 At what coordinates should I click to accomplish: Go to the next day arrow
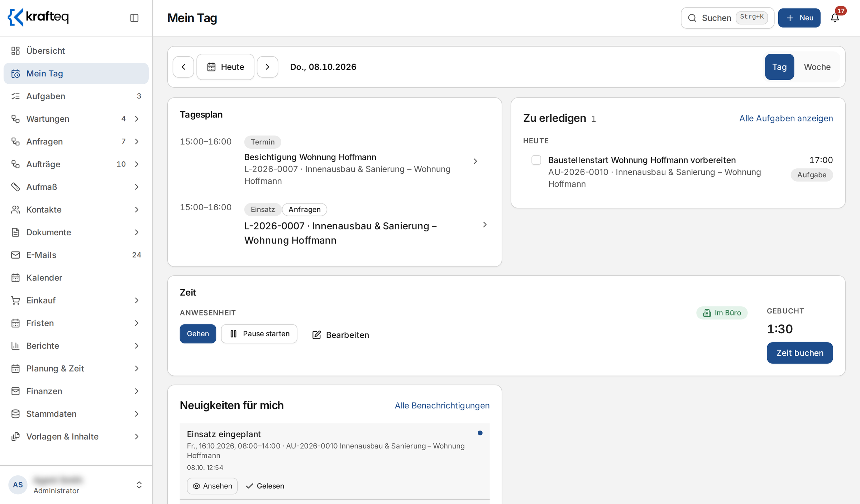tap(267, 67)
